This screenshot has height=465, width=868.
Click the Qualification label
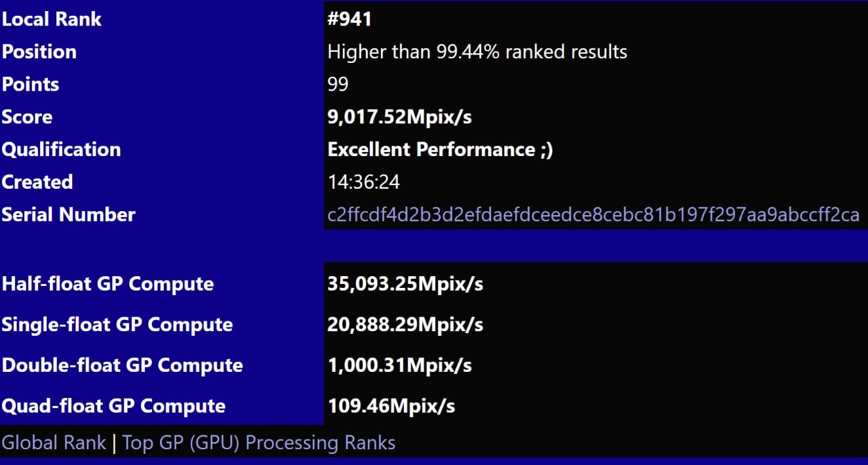(61, 150)
